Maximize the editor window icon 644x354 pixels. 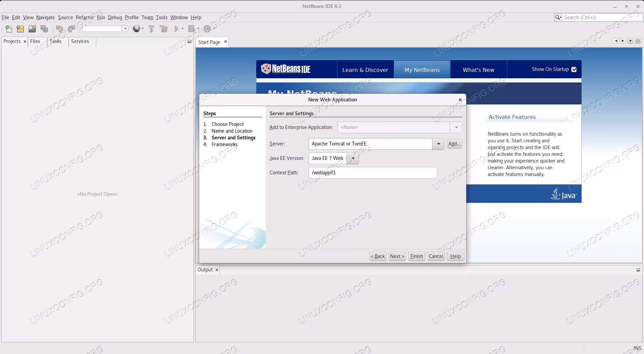pos(638,41)
